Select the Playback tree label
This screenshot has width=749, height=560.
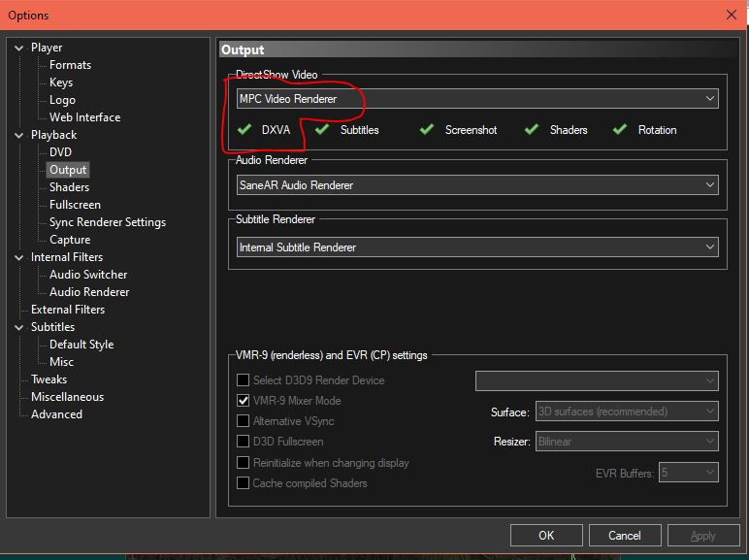[54, 135]
